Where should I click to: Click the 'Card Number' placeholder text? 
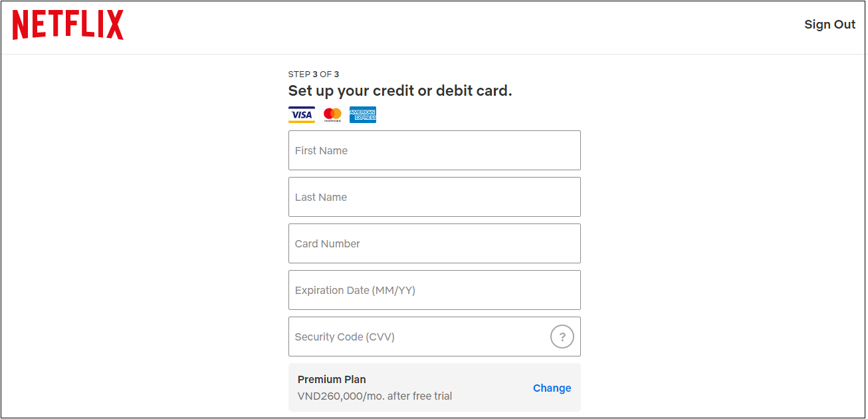(x=328, y=244)
